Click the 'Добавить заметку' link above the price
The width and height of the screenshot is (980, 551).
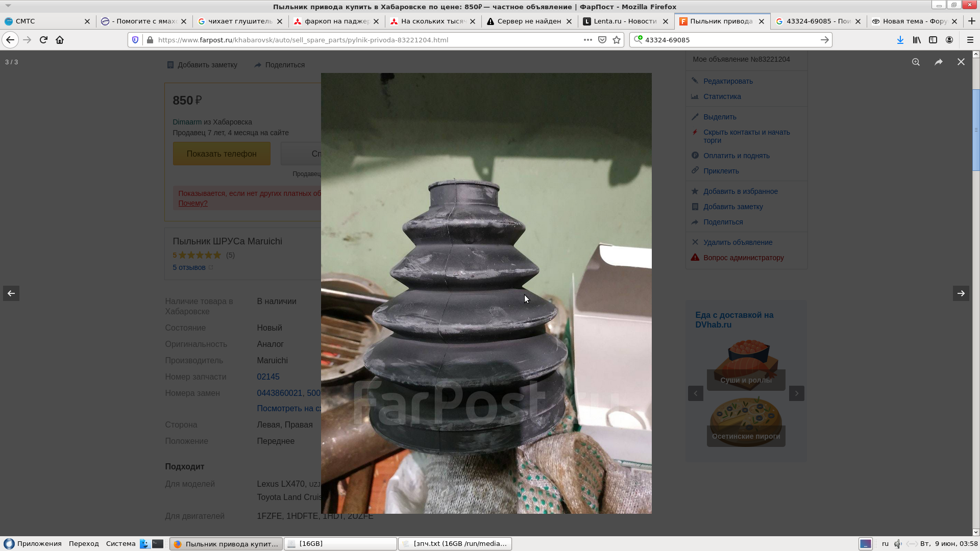(202, 65)
